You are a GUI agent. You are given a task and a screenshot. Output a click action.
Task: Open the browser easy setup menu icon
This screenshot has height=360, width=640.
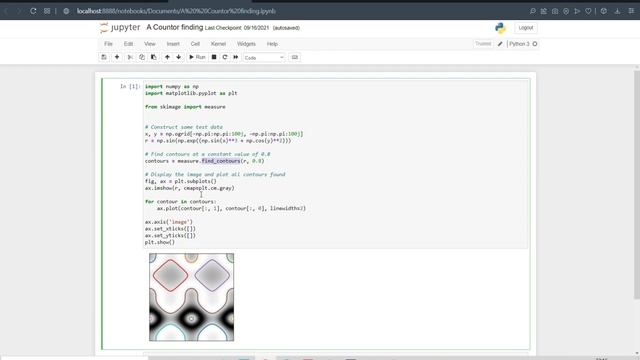631,11
